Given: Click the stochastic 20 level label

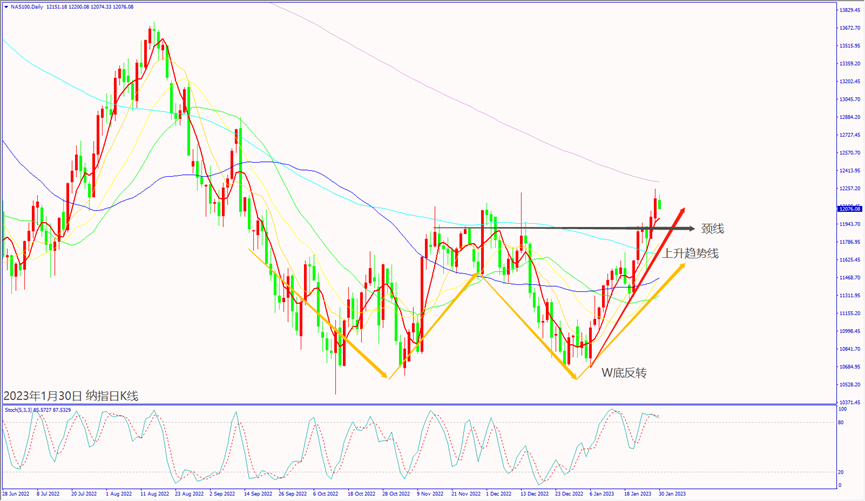Looking at the screenshot, I should click(x=842, y=471).
